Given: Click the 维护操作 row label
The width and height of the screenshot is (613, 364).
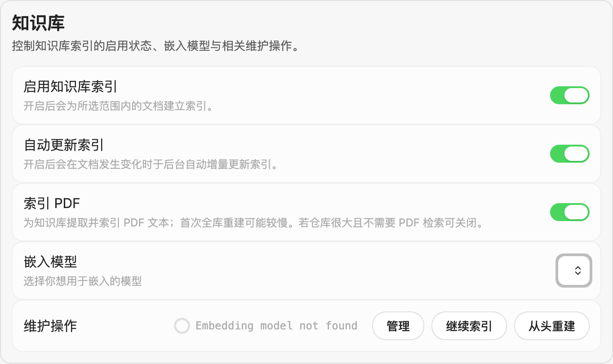Looking at the screenshot, I should tap(50, 326).
